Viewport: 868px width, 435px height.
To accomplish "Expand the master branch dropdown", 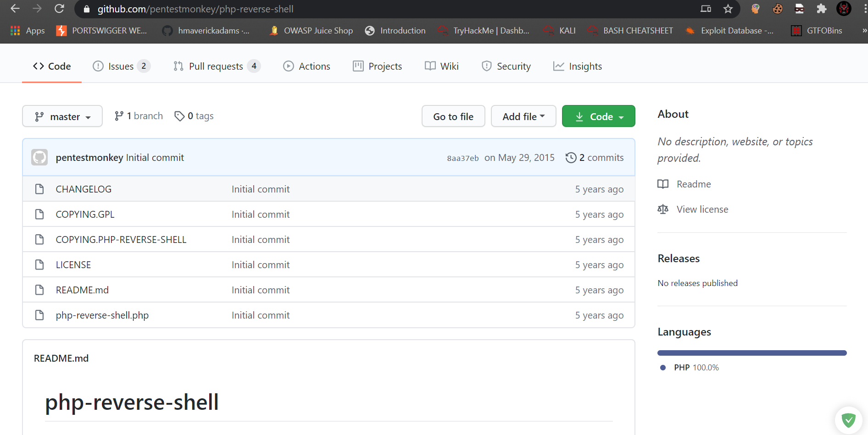I will tap(62, 116).
